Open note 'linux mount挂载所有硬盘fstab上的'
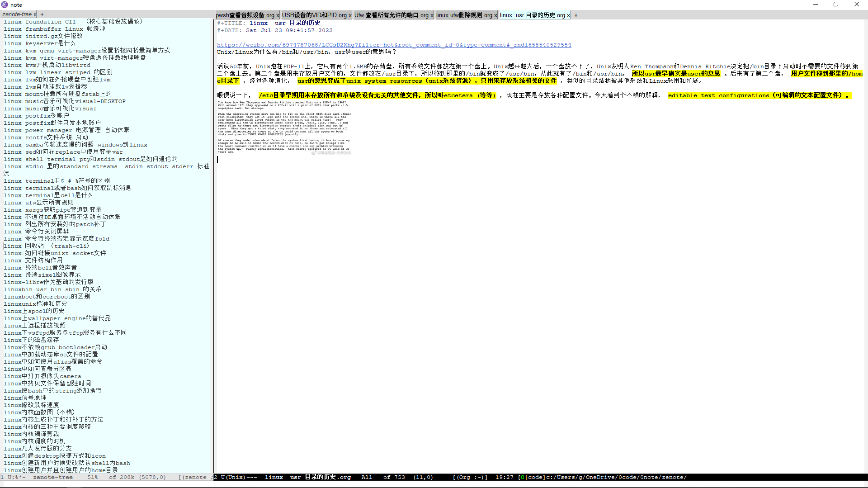Screen dimensions: 868x488 (57, 94)
